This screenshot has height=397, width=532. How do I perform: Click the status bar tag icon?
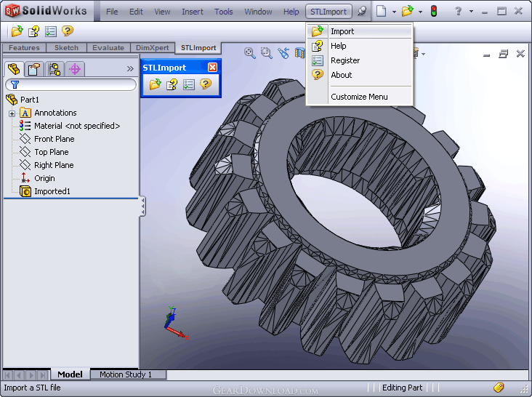(499, 387)
